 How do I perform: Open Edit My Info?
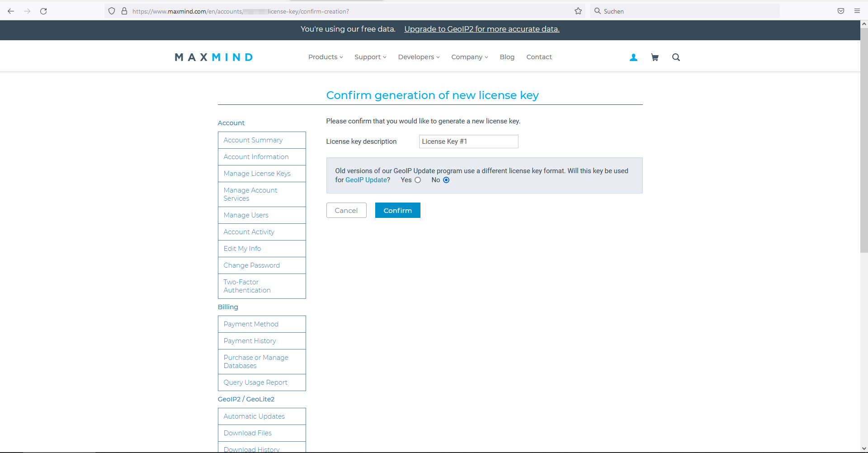tap(262, 249)
